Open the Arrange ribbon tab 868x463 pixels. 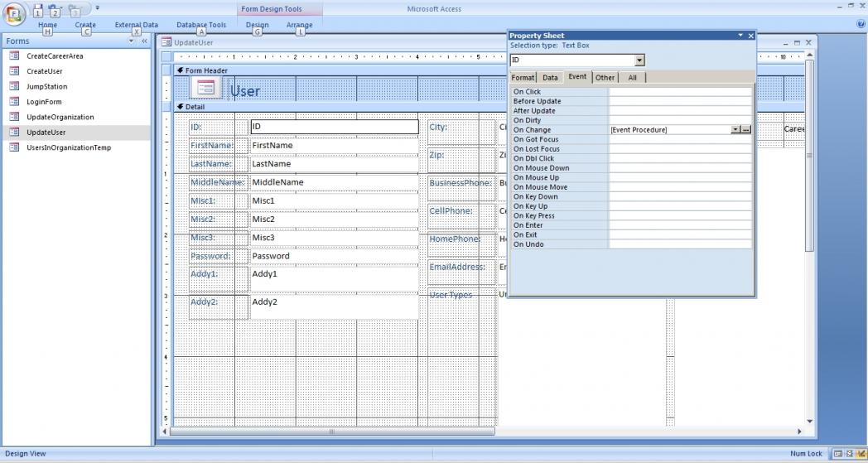click(x=300, y=25)
